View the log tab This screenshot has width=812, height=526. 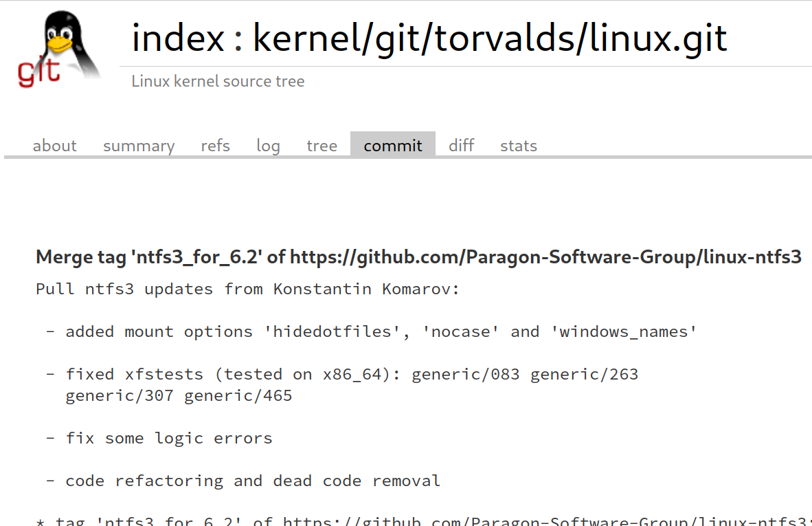(268, 146)
